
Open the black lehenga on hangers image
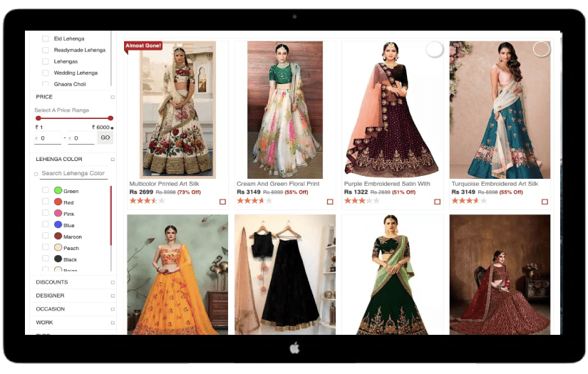point(285,275)
